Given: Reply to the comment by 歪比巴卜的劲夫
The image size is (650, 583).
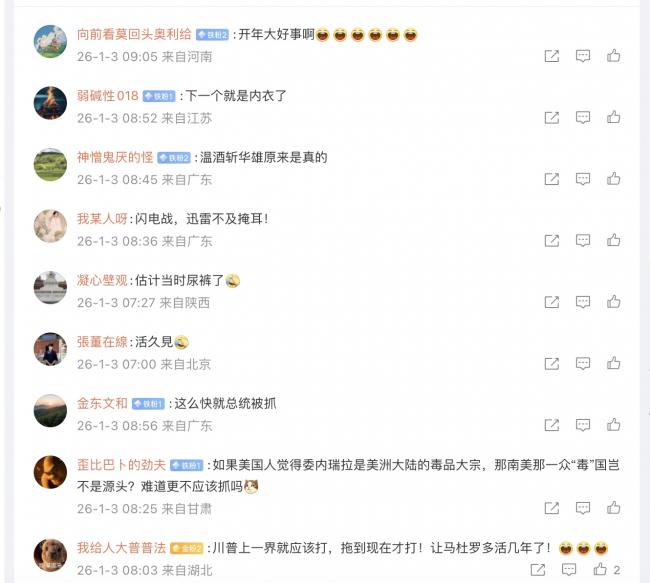Looking at the screenshot, I should click(x=583, y=508).
